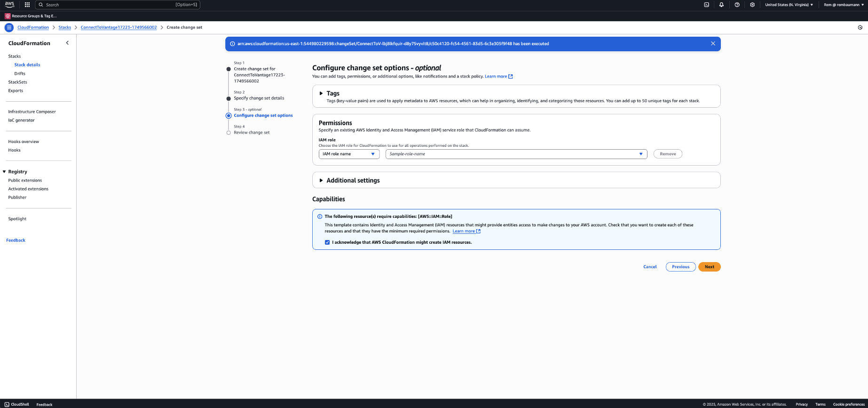Open the notifications bell
The height and width of the screenshot is (408, 868).
coord(721,5)
